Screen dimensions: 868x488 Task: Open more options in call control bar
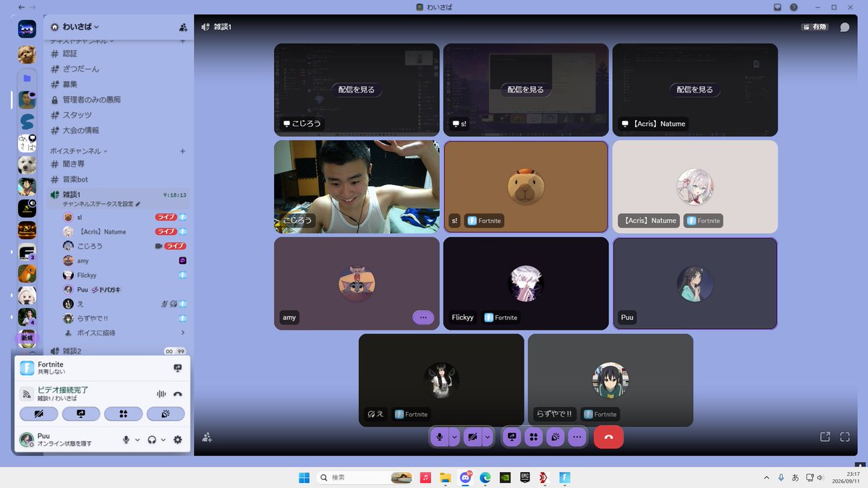(x=576, y=437)
